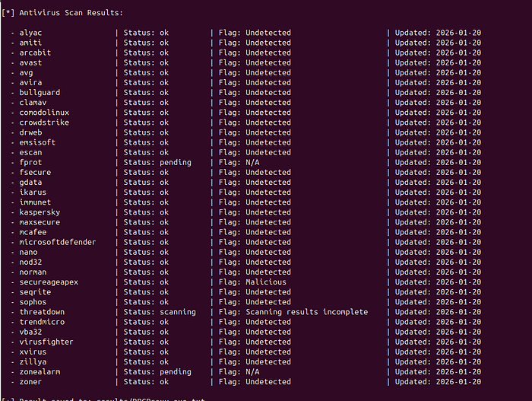Click "Flag: Undetected" in the sophos row
The width and height of the screenshot is (532, 401).
(255, 302)
